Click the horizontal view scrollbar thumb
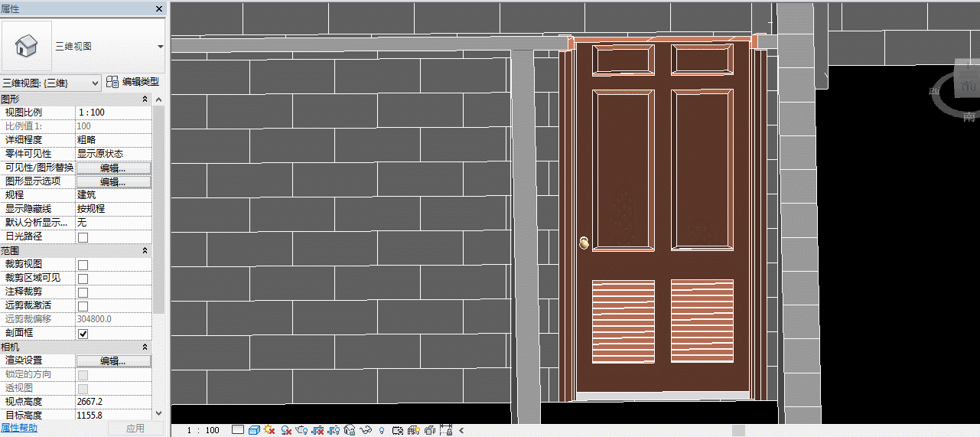The height and width of the screenshot is (437, 980). tap(738, 430)
